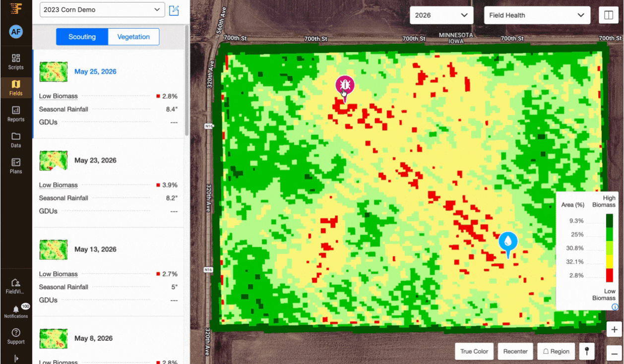
Task: Switch to the Vegetation tab
Action: [x=134, y=37]
